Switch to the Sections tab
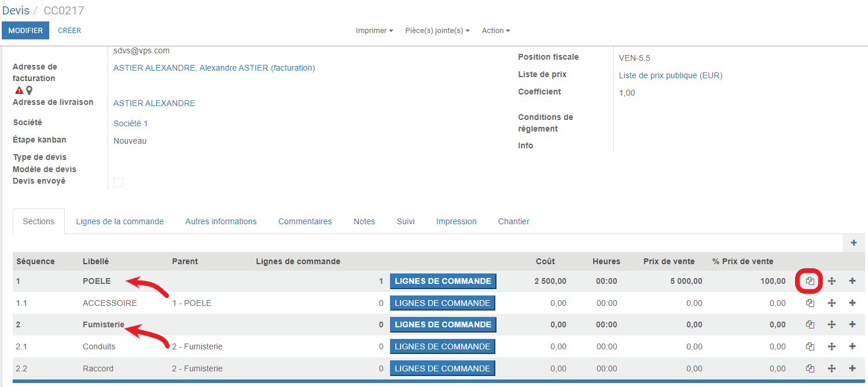Viewport: 868px width, 387px height. 39,221
